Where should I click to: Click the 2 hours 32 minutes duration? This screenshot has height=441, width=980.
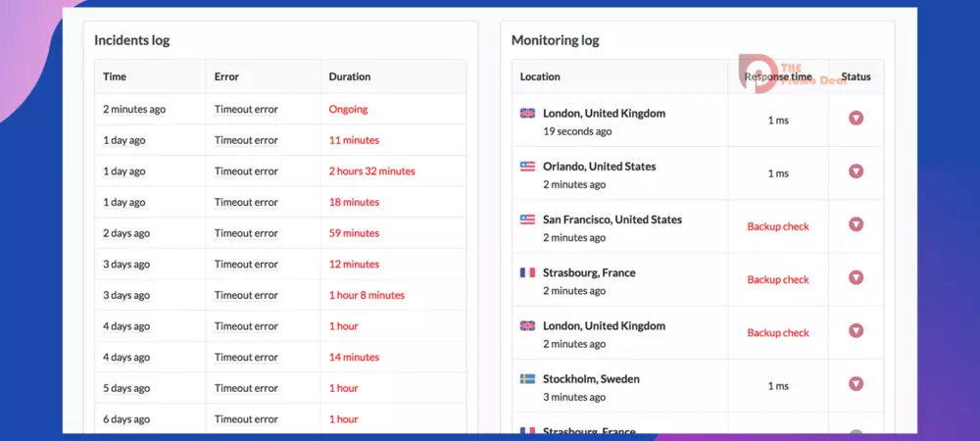point(371,171)
